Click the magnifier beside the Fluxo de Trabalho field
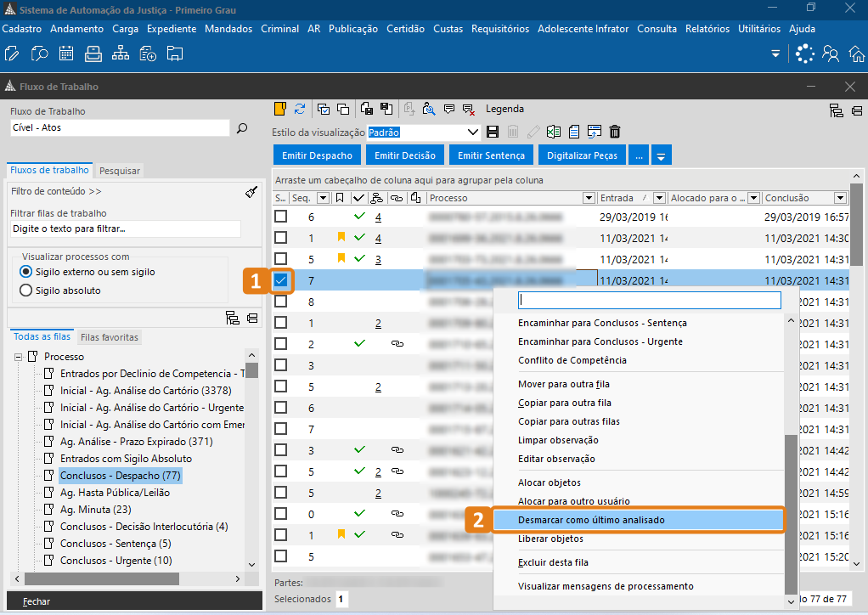 [242, 128]
